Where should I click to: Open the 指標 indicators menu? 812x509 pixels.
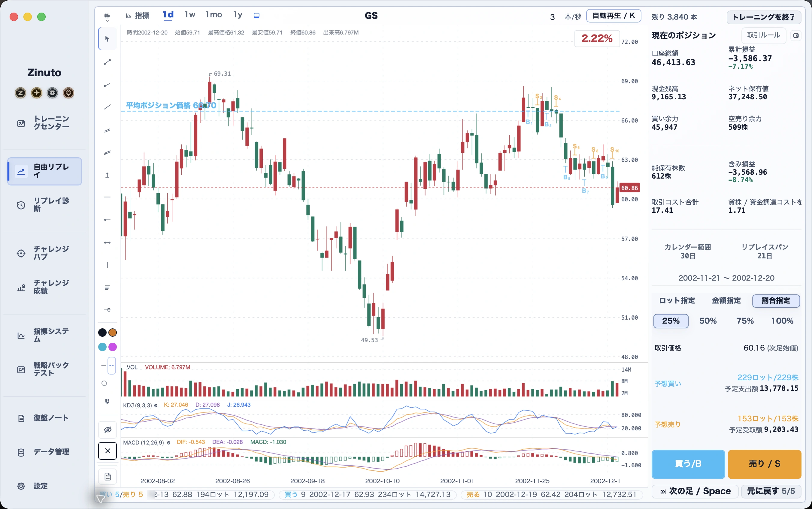[138, 16]
